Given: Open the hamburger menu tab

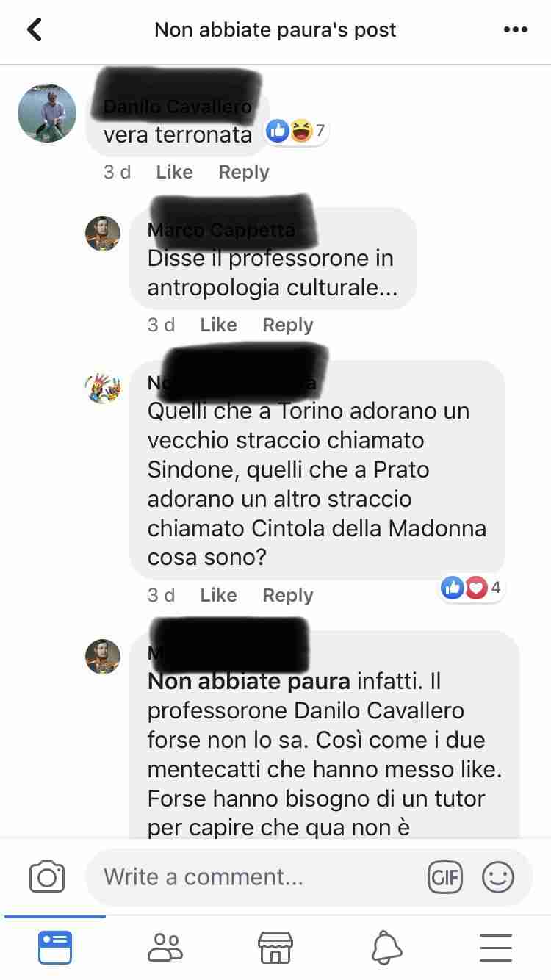Looking at the screenshot, I should pyautogui.click(x=496, y=948).
